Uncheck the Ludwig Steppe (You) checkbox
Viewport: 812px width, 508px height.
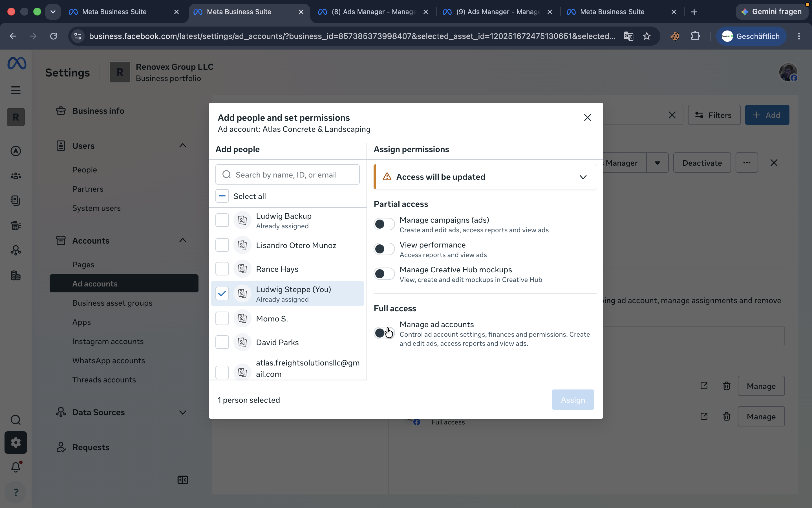[222, 294]
